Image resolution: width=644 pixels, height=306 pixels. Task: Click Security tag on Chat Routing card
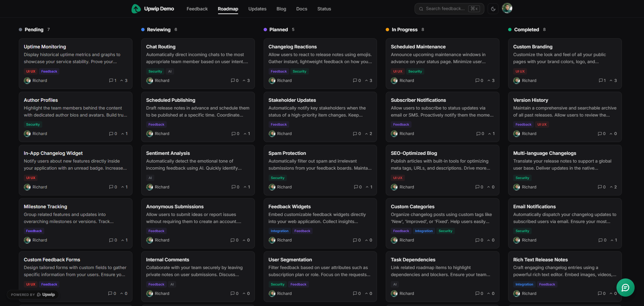click(155, 71)
